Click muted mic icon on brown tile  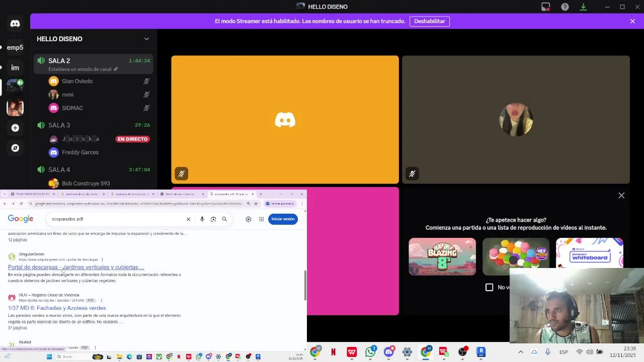(x=412, y=174)
